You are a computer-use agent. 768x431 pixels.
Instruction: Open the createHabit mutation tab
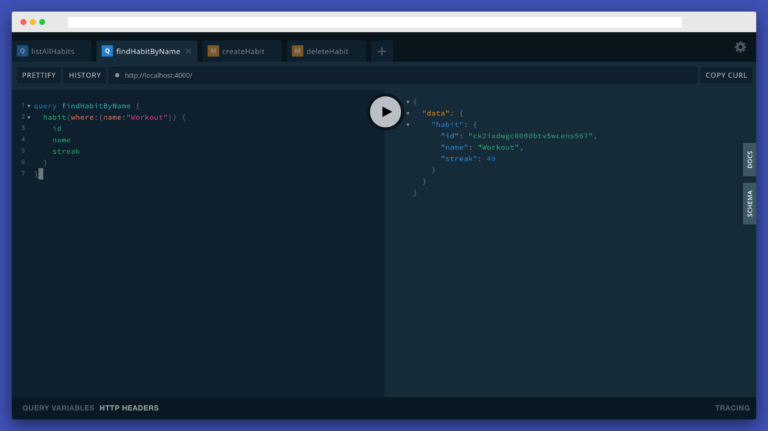coord(242,51)
